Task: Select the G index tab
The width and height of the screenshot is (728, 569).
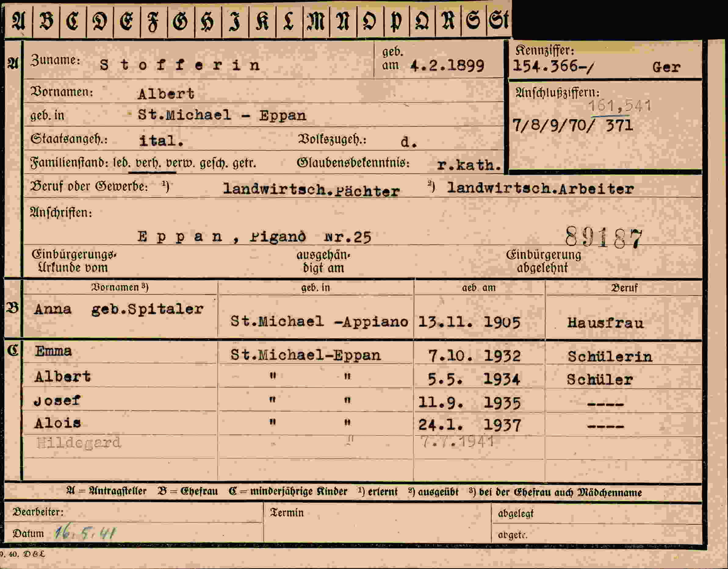Action: coord(181,22)
